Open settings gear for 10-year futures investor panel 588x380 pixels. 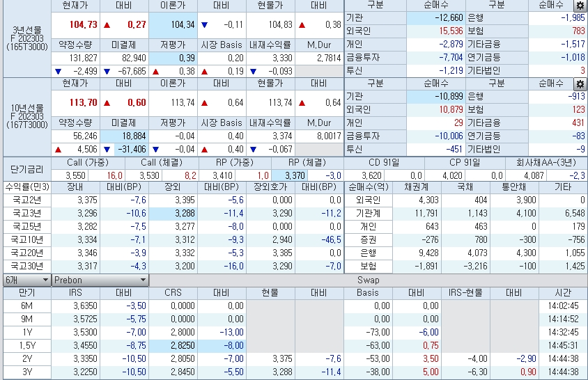click(x=580, y=84)
